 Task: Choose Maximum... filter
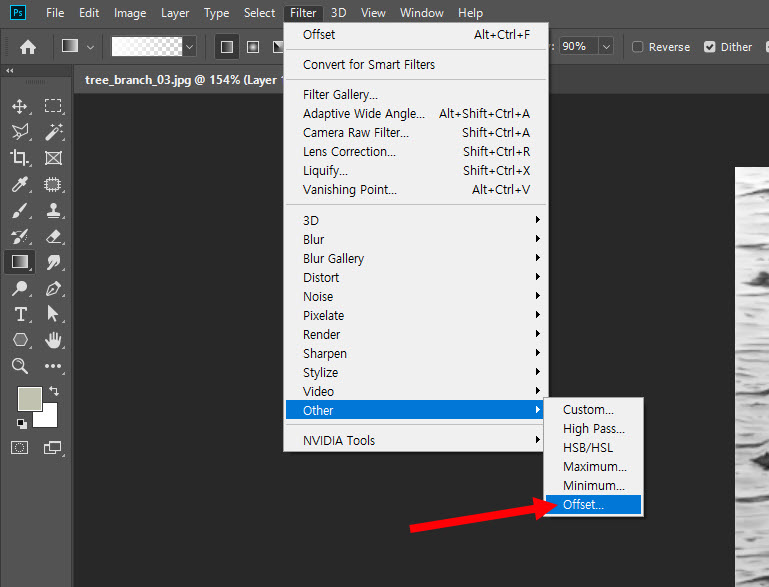pyautogui.click(x=593, y=467)
